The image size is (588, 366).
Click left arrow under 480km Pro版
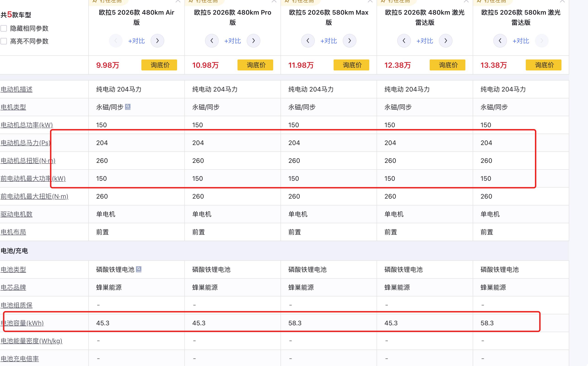[x=212, y=41]
